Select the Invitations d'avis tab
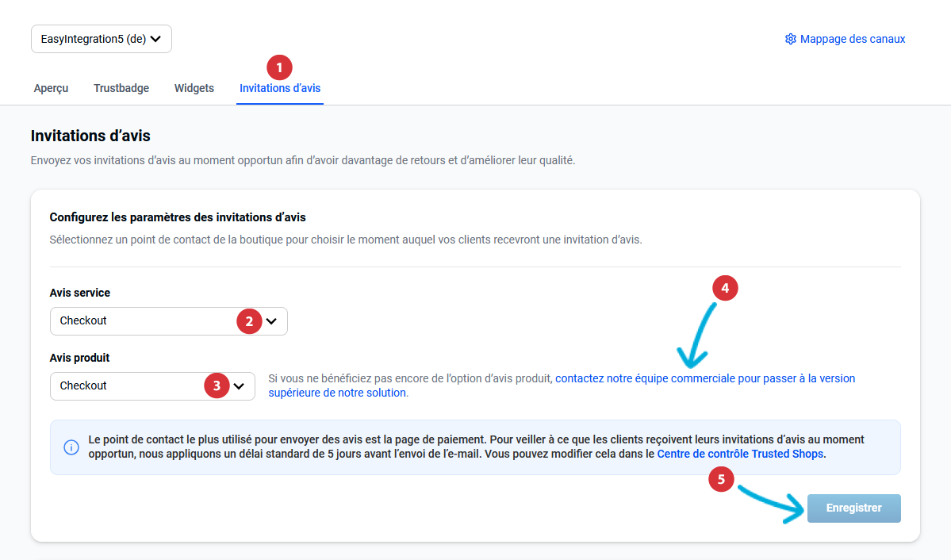 pos(280,88)
